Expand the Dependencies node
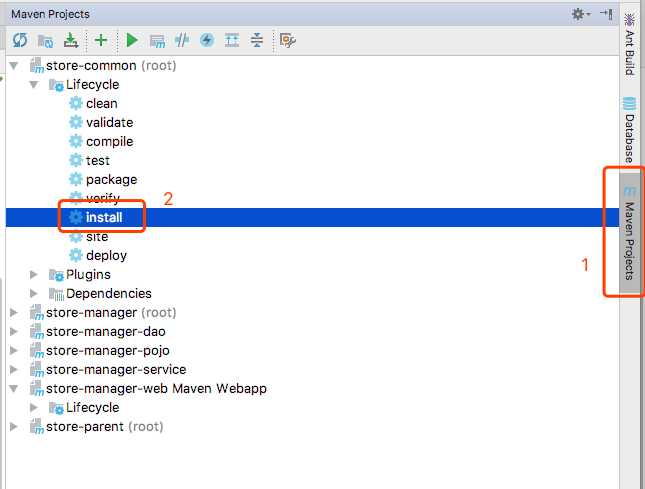The image size is (645, 489). tap(34, 294)
